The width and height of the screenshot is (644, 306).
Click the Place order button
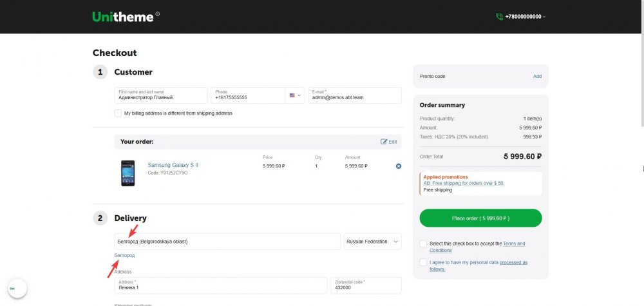pyautogui.click(x=480, y=218)
